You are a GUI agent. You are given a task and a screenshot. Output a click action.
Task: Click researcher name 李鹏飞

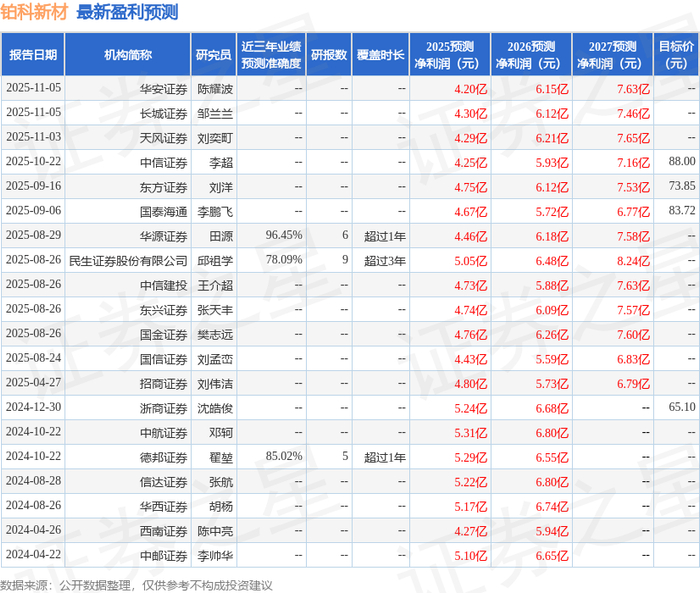215,212
